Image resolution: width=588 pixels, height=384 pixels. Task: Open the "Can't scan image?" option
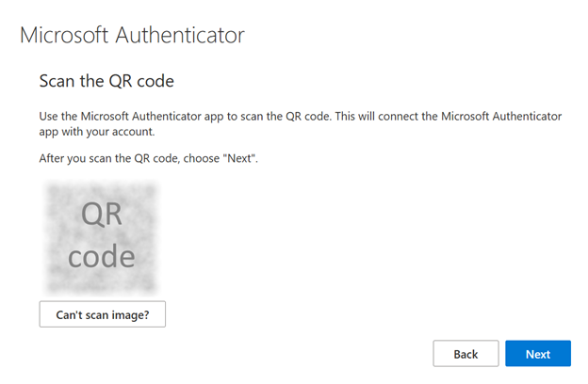(x=103, y=314)
